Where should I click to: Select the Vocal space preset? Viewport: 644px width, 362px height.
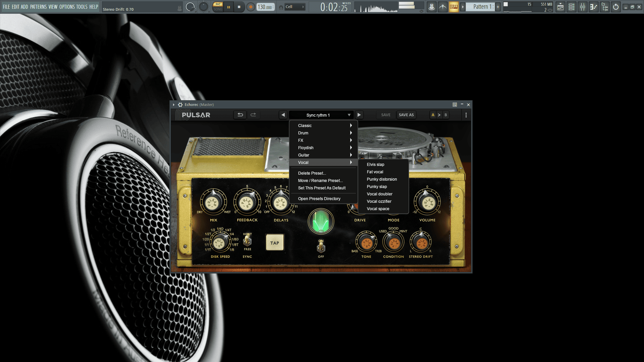tap(383, 209)
